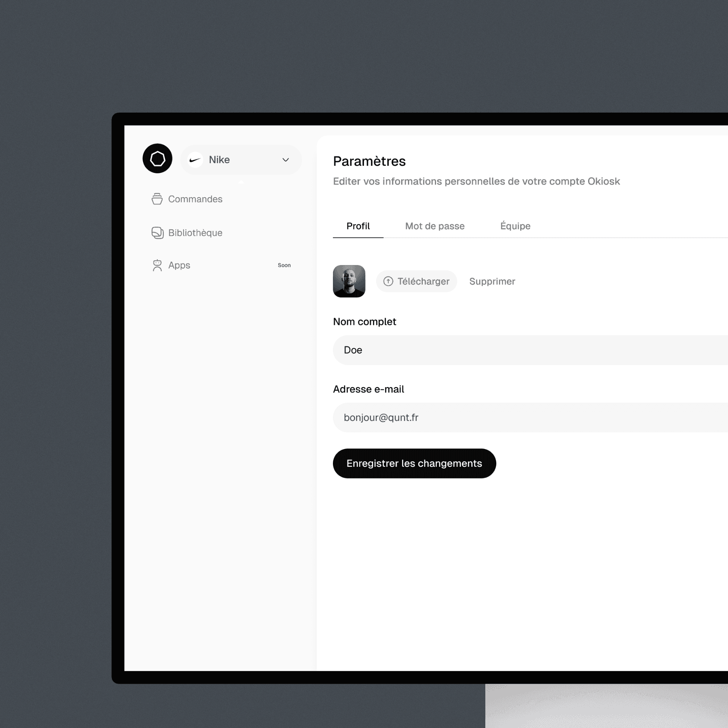Open Bibliothèque from the sidebar

click(x=195, y=233)
